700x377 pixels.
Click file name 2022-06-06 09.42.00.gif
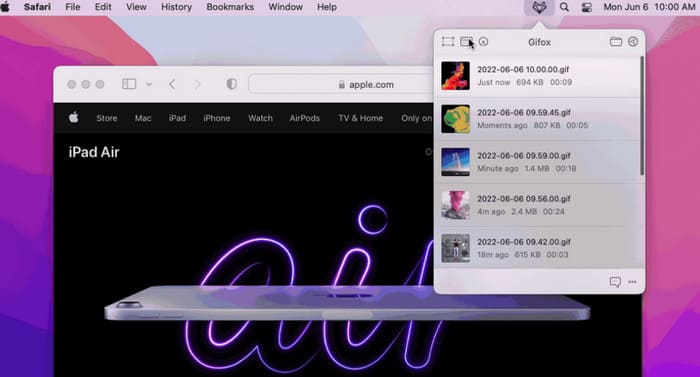point(524,242)
